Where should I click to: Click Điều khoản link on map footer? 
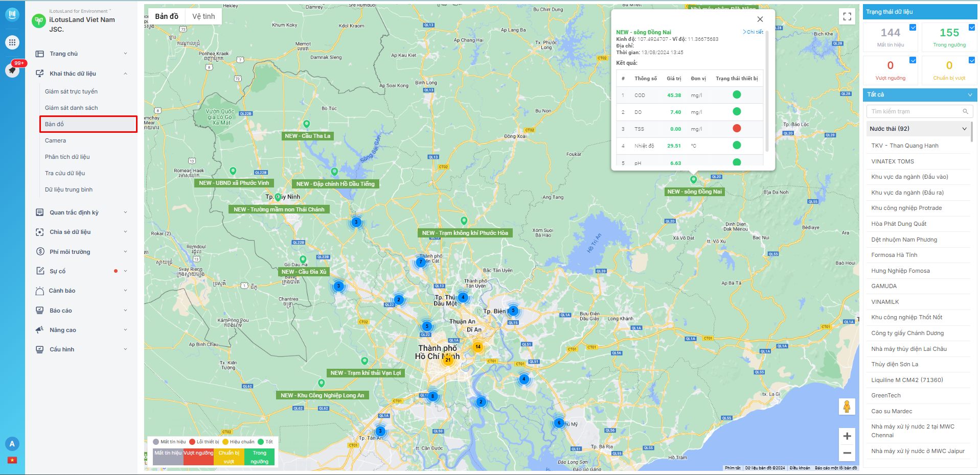click(x=800, y=468)
